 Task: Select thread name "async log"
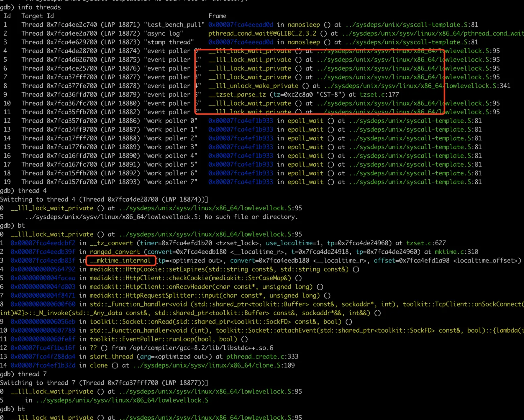pyautogui.click(x=163, y=33)
